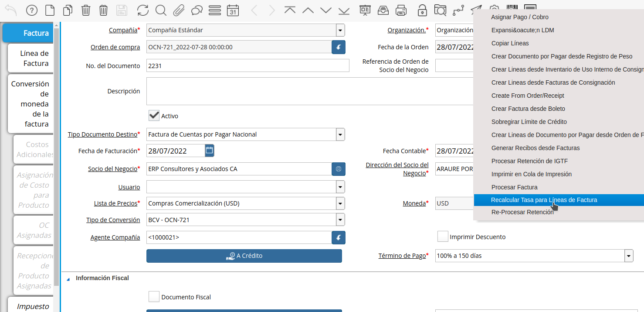Open chat comments with the speech bubble icon
Image resolution: width=644 pixels, height=312 pixels.
point(197,10)
